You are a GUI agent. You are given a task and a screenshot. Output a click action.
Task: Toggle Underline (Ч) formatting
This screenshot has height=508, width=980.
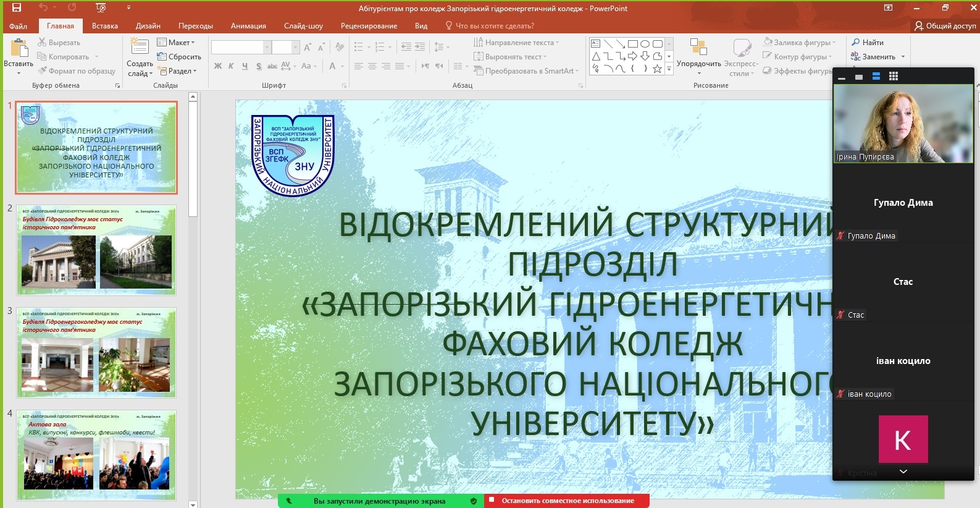245,66
